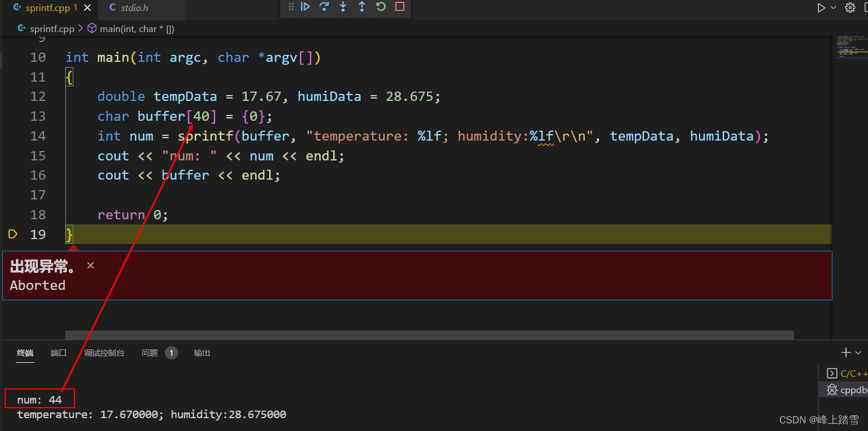Select the Step Out debug icon

pyautogui.click(x=361, y=6)
